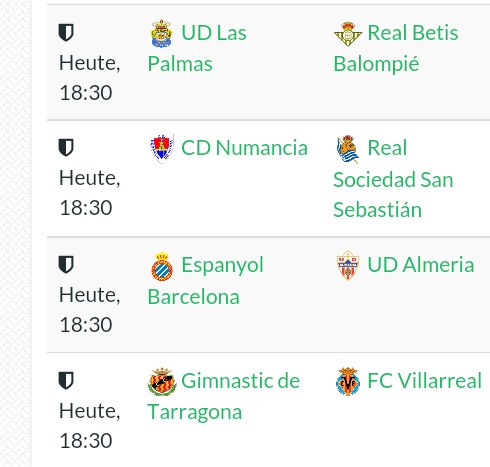
Task: Open the CD Numancia team link
Action: tap(244, 148)
